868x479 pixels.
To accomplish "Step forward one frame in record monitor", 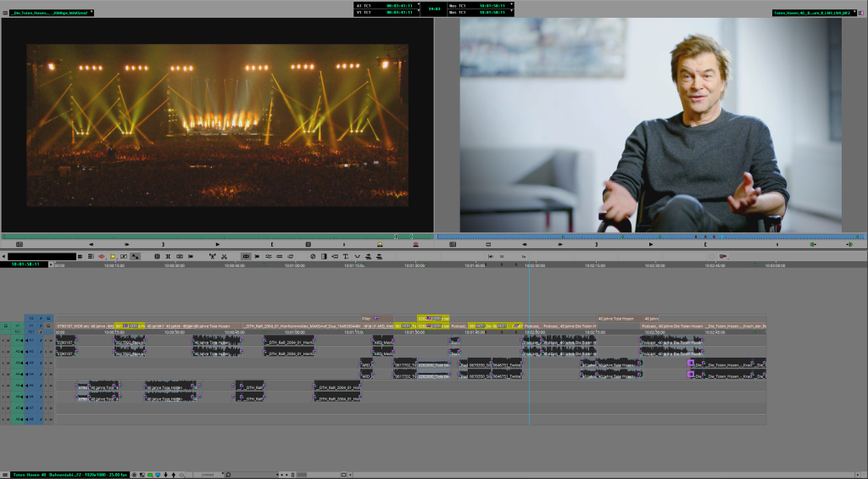I will point(560,244).
